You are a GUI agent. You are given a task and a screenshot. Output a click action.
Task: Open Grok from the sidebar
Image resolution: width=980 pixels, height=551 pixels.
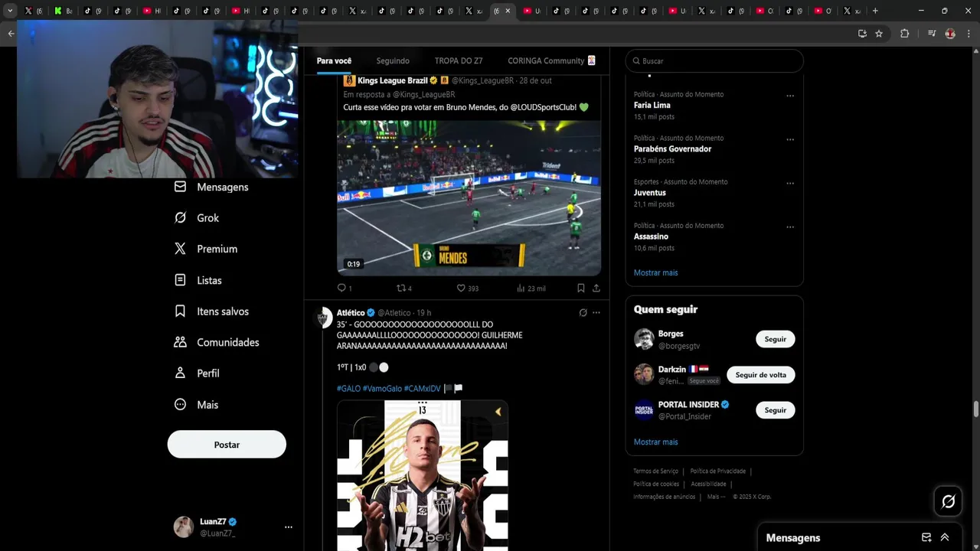tap(197, 218)
